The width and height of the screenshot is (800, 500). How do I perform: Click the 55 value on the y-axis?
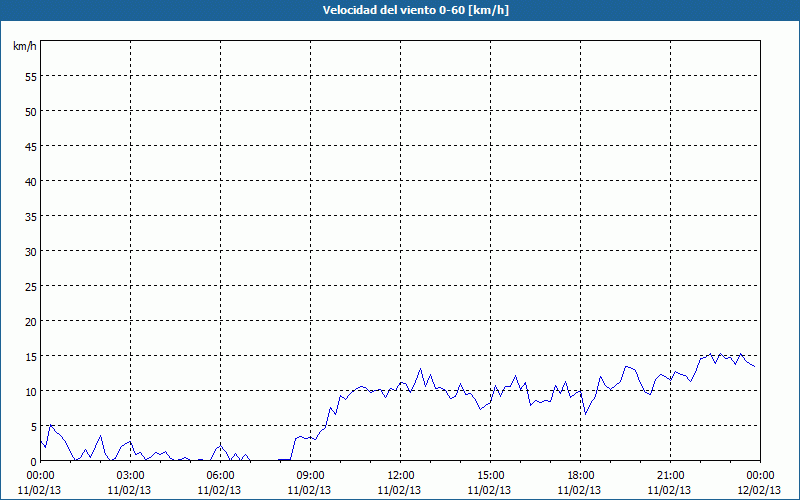pyautogui.click(x=31, y=77)
